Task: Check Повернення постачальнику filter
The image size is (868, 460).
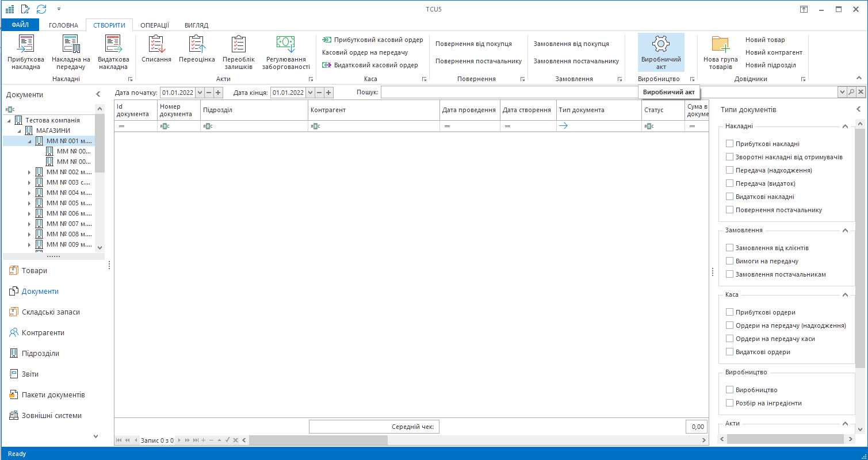Action: (x=730, y=210)
